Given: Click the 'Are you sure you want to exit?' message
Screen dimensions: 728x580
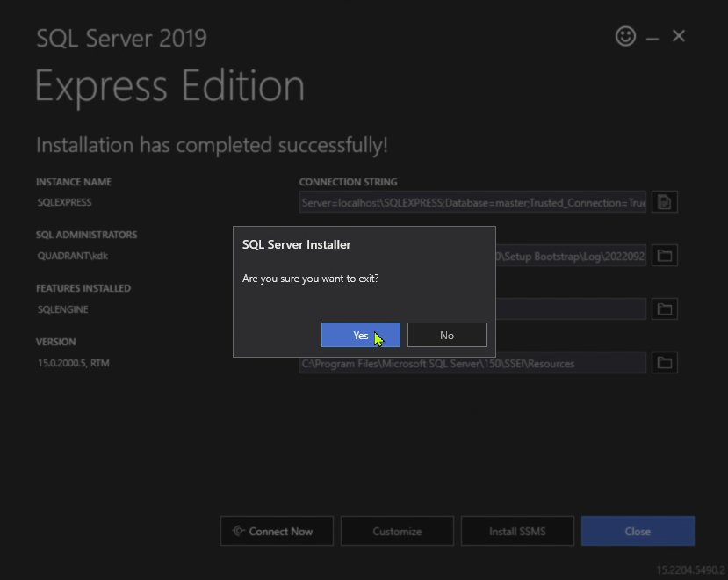Looking at the screenshot, I should point(310,279).
